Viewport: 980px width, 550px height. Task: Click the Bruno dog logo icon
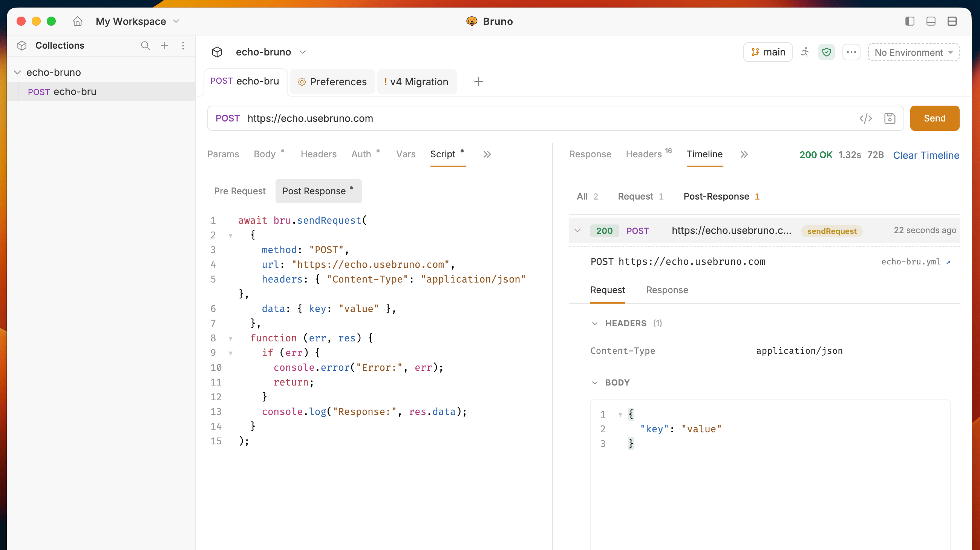click(x=472, y=22)
